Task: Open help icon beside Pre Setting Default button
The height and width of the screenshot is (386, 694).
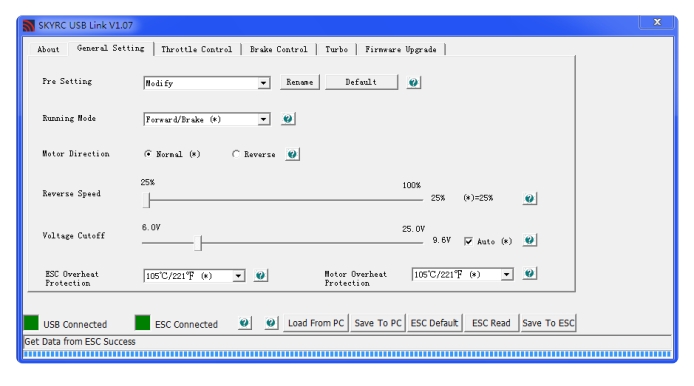Action: pos(413,82)
